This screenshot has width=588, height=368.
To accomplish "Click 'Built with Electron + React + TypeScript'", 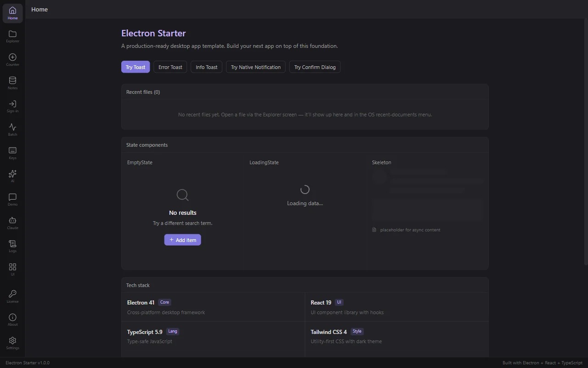I will point(543,363).
